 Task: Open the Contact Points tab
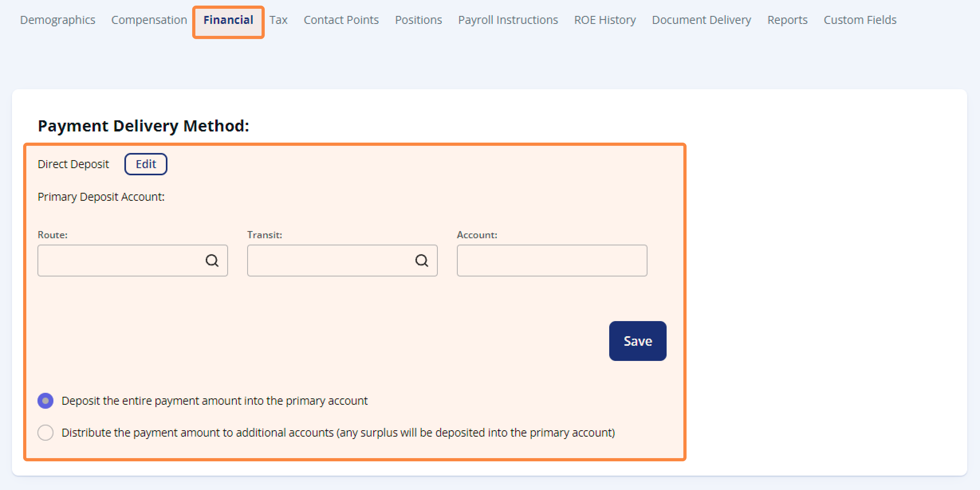coord(341,20)
